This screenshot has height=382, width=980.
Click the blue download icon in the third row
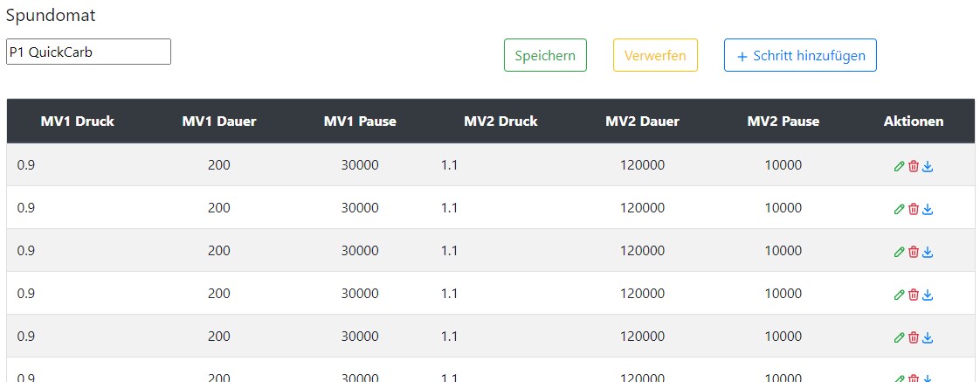tap(928, 252)
